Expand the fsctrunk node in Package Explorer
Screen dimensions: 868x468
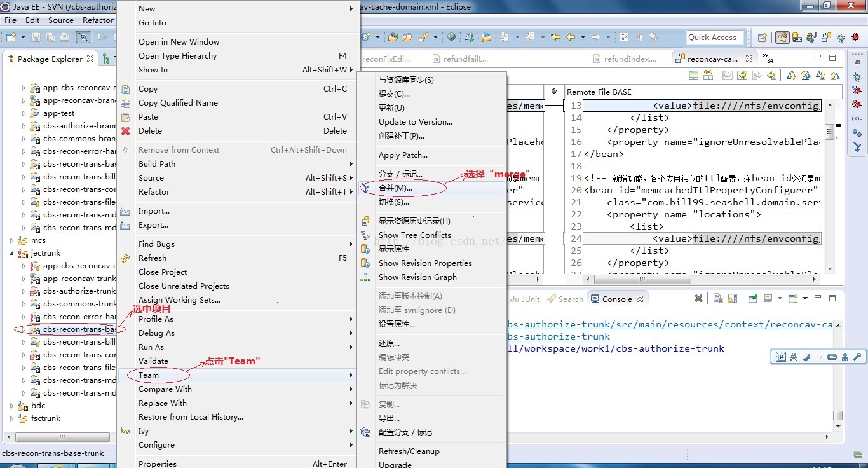point(12,418)
